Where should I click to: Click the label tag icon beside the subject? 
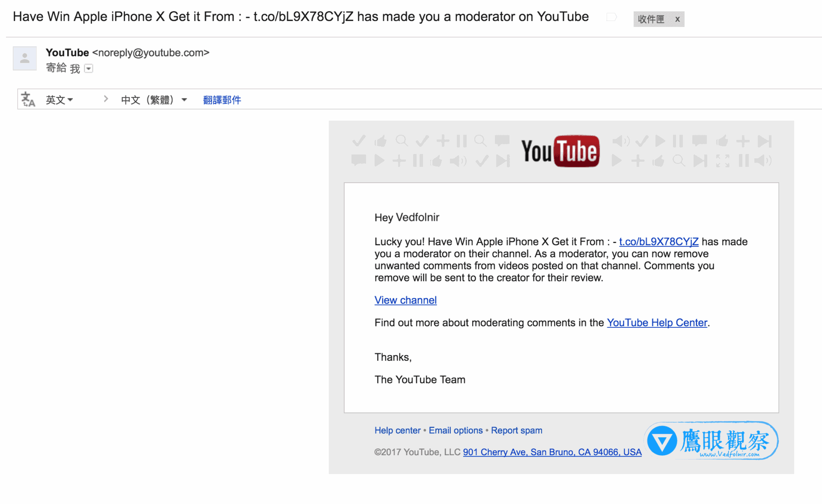[612, 17]
